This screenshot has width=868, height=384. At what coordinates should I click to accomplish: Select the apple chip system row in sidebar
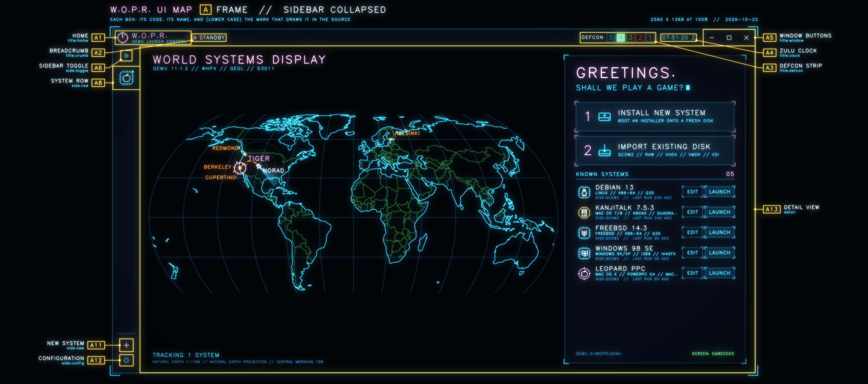pos(126,78)
